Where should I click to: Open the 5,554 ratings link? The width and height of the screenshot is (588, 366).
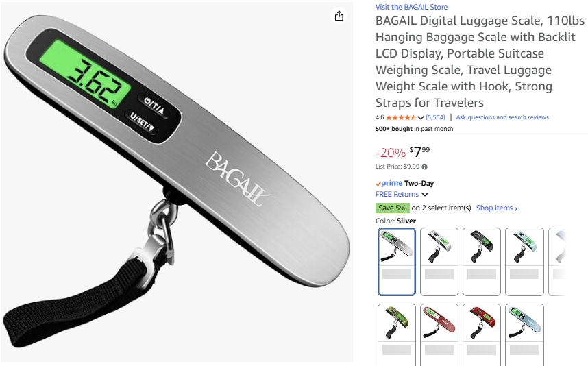coord(435,117)
